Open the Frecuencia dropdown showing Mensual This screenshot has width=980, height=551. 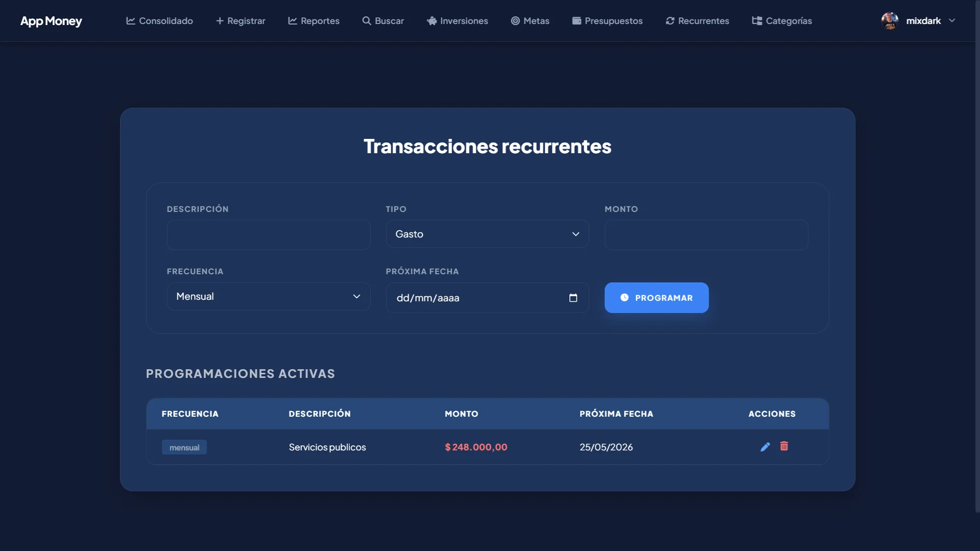269,297
